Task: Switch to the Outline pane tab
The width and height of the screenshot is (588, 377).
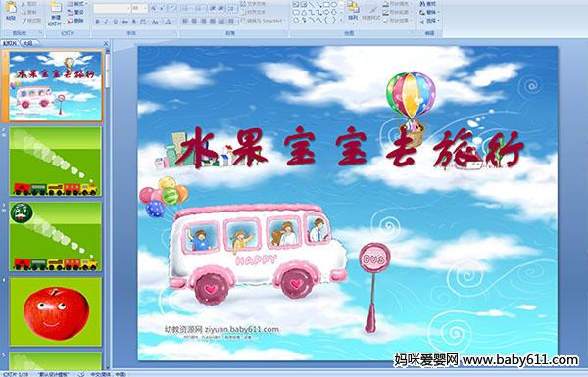Action: 27,43
